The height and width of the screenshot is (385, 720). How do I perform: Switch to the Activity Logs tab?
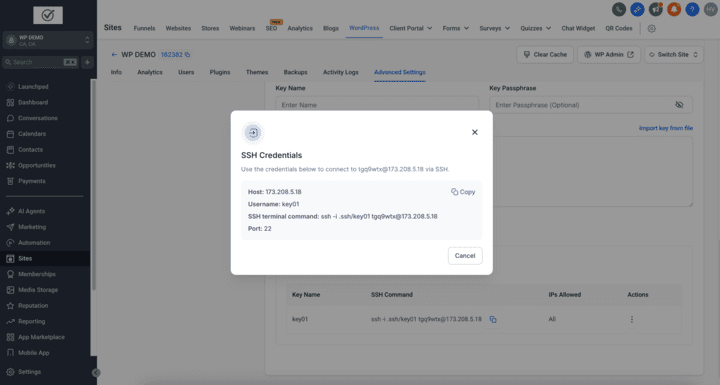coord(340,72)
